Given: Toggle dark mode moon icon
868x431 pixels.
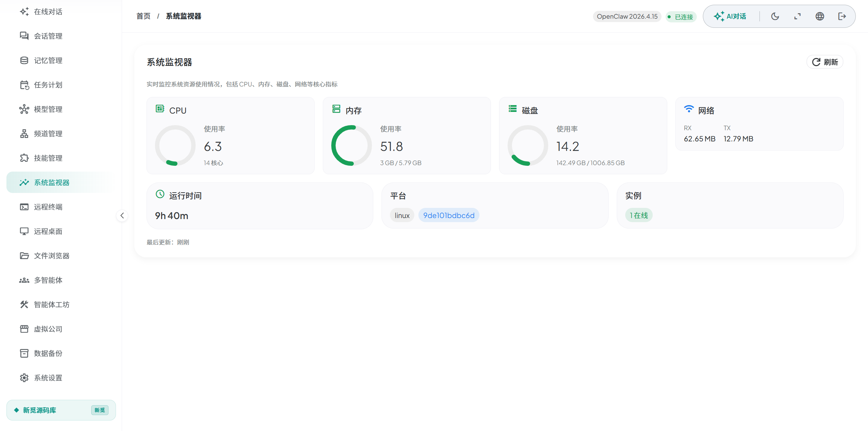Looking at the screenshot, I should [775, 16].
